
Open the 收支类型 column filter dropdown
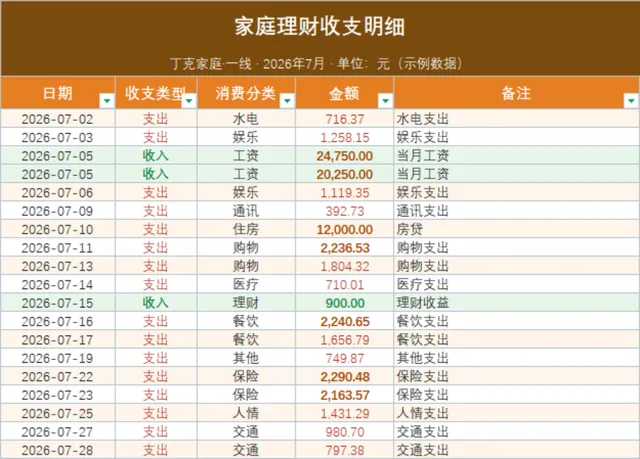(x=189, y=100)
